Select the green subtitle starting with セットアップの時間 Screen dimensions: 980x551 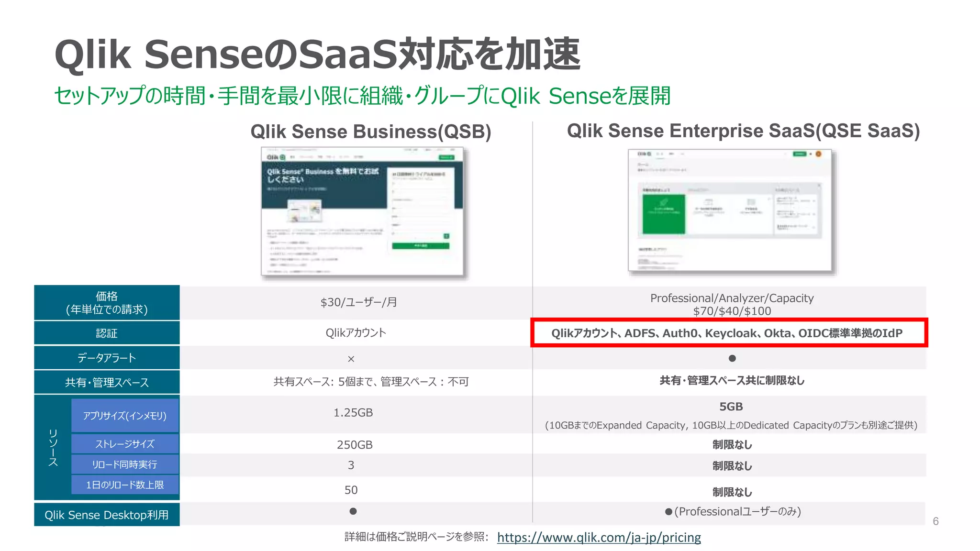click(362, 96)
